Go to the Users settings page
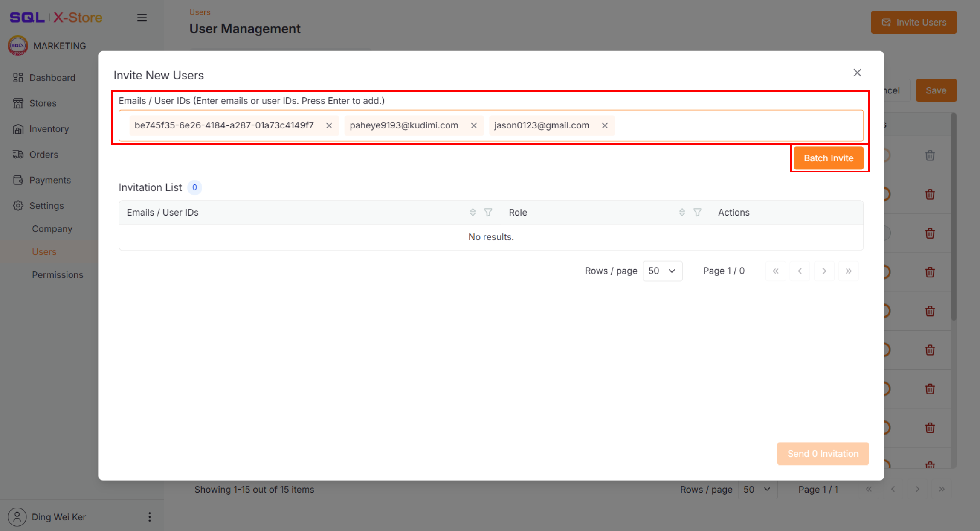This screenshot has width=980, height=531. tap(44, 251)
